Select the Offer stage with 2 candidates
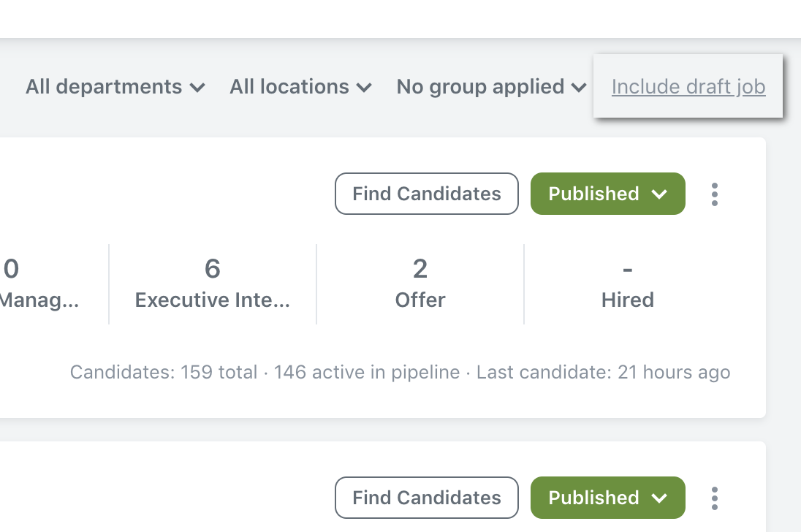The image size is (801, 532). 420,284
